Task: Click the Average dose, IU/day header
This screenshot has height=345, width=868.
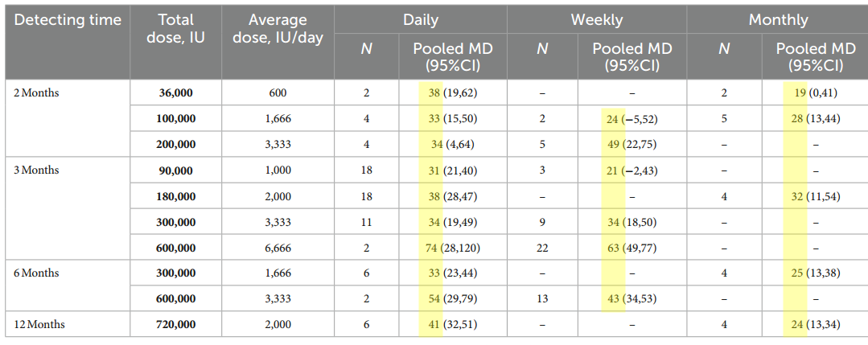Action: 278,30
